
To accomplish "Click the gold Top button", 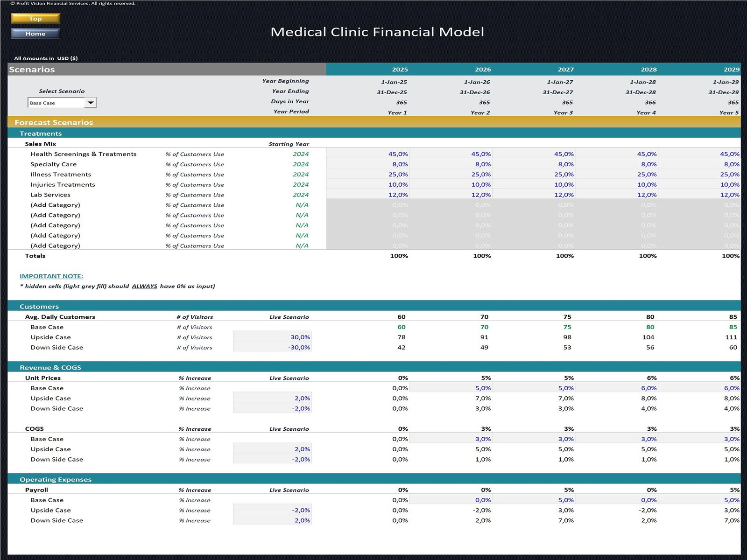I will click(35, 19).
